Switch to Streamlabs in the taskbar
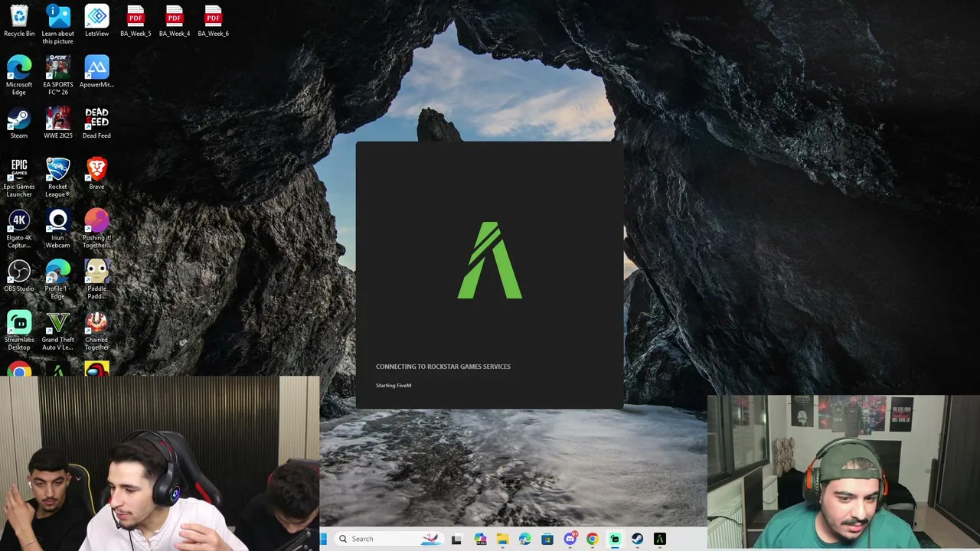The height and width of the screenshot is (551, 980). (x=615, y=539)
